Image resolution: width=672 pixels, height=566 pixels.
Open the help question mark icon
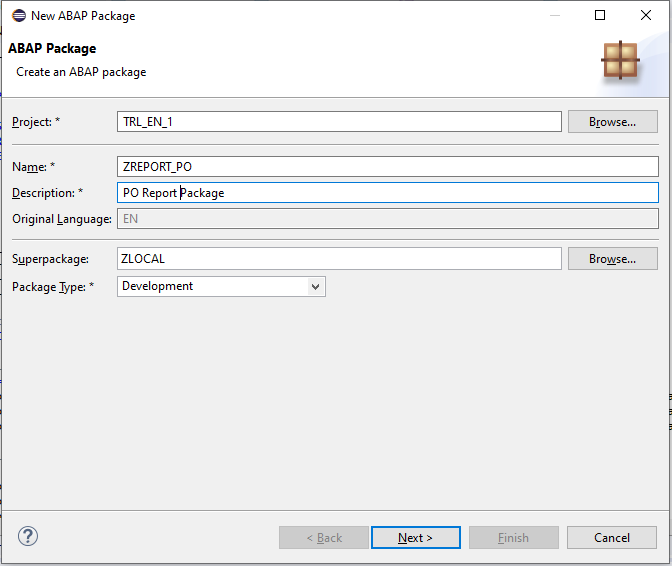pos(28,536)
